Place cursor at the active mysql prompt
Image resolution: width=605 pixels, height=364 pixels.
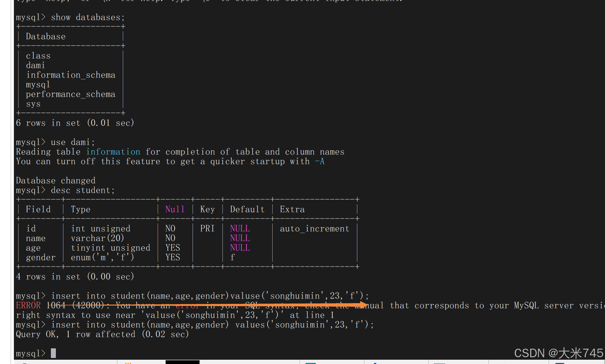53,353
